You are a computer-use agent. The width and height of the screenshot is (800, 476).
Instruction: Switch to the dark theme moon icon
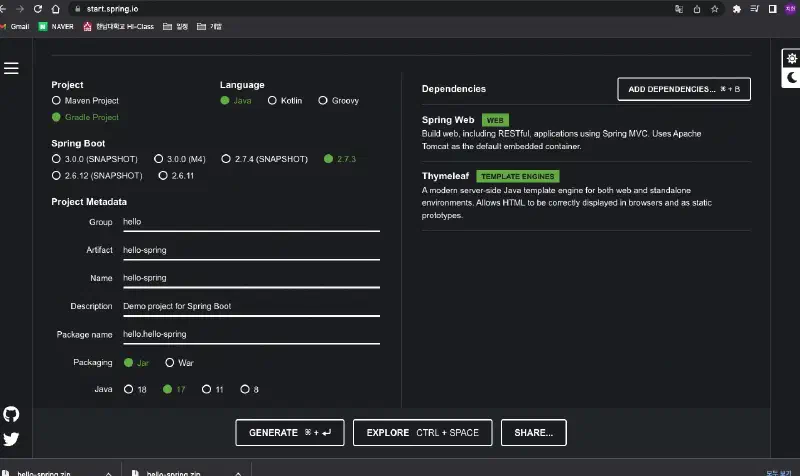(x=791, y=77)
